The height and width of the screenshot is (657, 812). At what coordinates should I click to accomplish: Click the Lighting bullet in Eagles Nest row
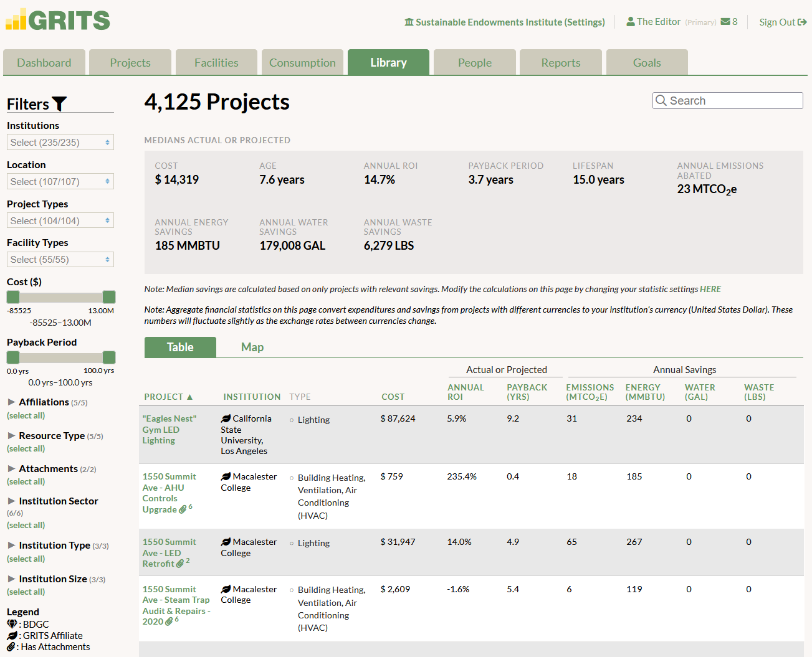(292, 420)
